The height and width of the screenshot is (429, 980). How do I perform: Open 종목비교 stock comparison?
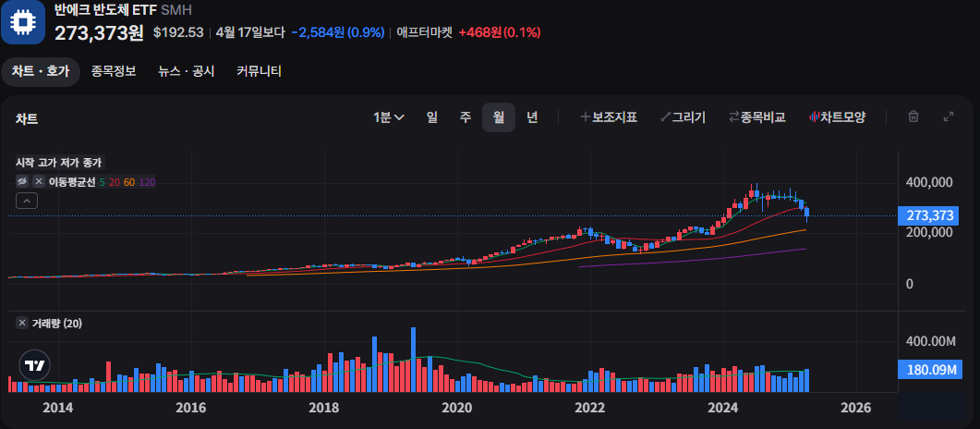point(756,116)
